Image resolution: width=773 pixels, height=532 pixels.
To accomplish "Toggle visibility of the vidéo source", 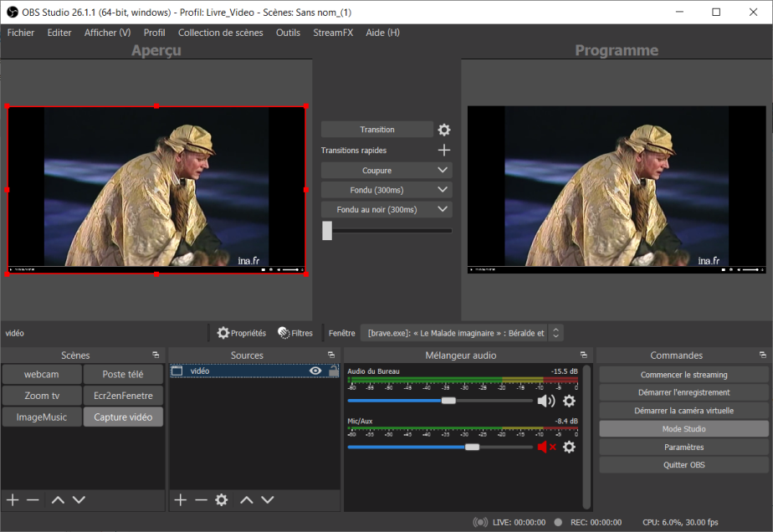I will coord(315,371).
